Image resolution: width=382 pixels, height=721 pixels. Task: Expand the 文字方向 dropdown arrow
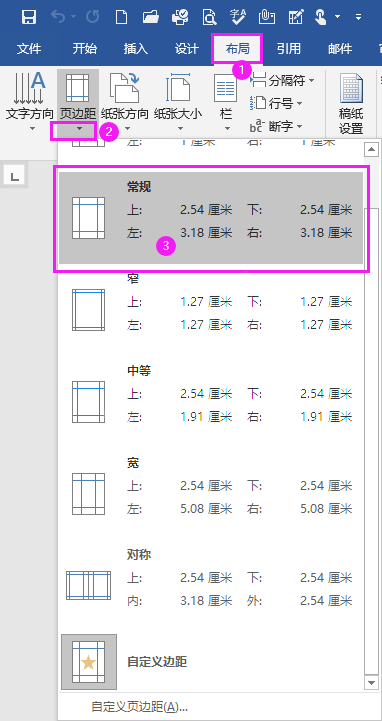(32, 129)
